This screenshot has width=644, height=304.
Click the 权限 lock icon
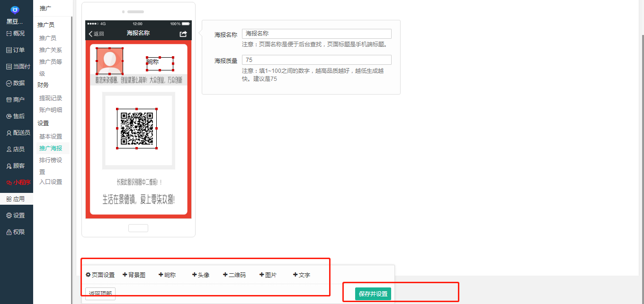[x=9, y=232]
